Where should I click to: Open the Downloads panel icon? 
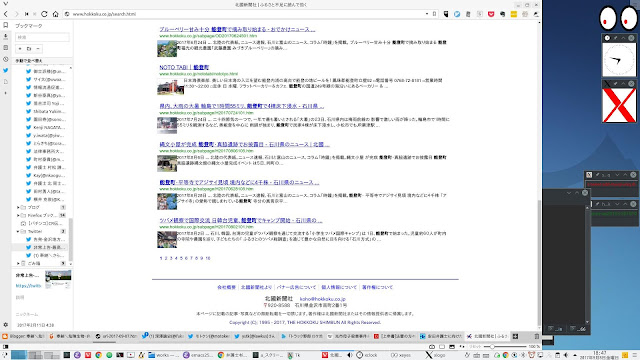pos(6,36)
